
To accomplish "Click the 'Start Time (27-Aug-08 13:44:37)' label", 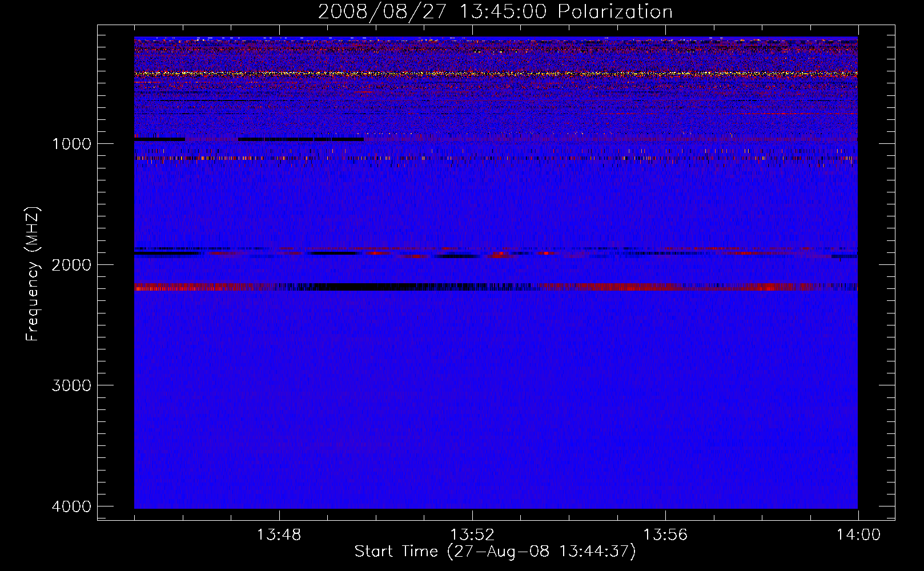I will [495, 552].
